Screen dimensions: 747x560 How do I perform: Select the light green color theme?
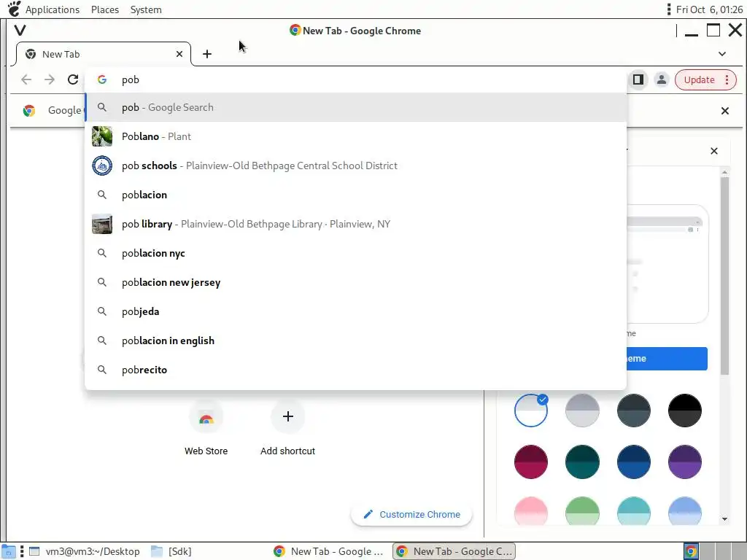tap(582, 511)
